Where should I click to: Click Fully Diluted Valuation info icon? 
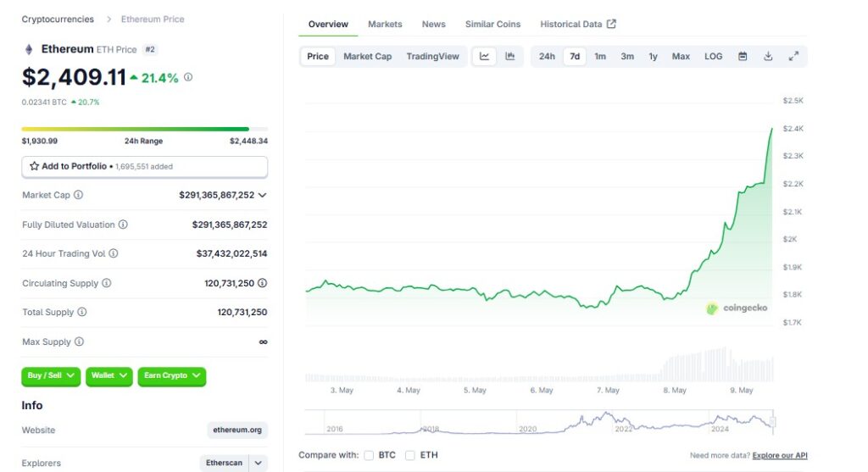pos(123,225)
